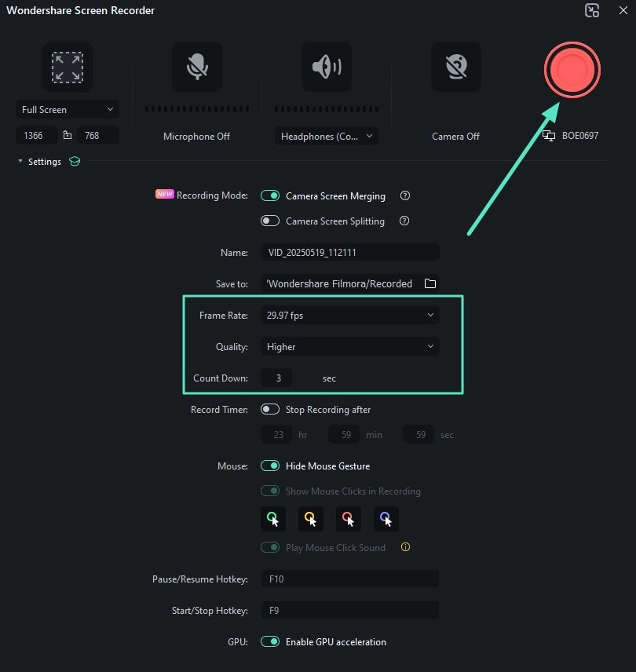The height and width of the screenshot is (672, 636).
Task: Toggle Play Mouse Click Sound
Action: pos(270,547)
